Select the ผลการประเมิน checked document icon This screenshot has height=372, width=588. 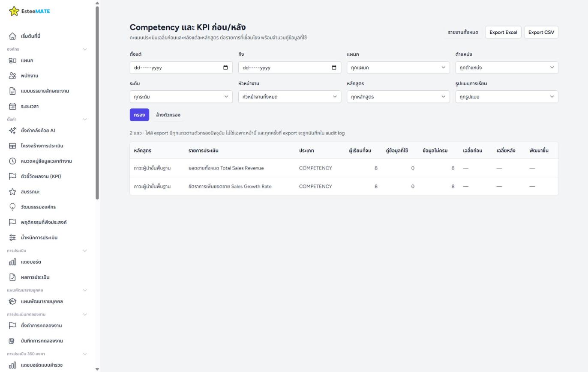(12, 277)
